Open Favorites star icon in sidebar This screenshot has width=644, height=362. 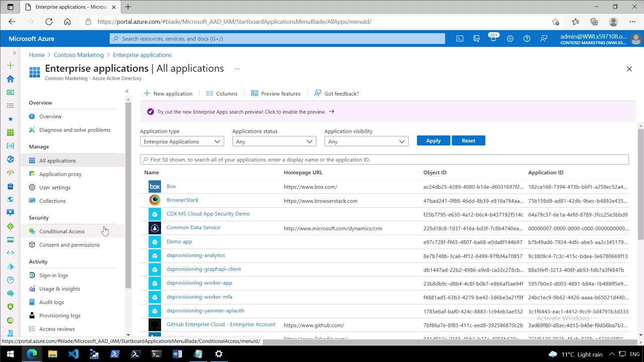point(10,119)
